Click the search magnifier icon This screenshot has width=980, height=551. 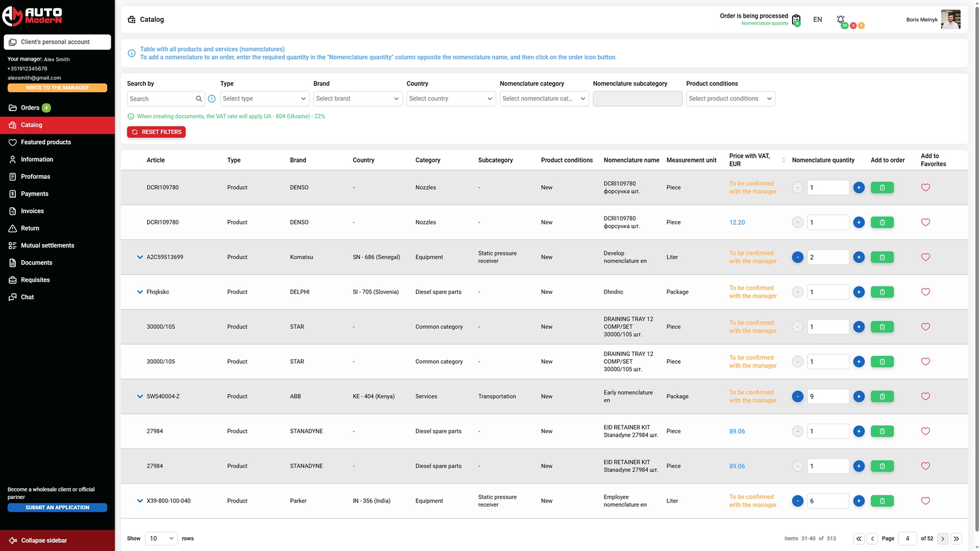pyautogui.click(x=199, y=99)
